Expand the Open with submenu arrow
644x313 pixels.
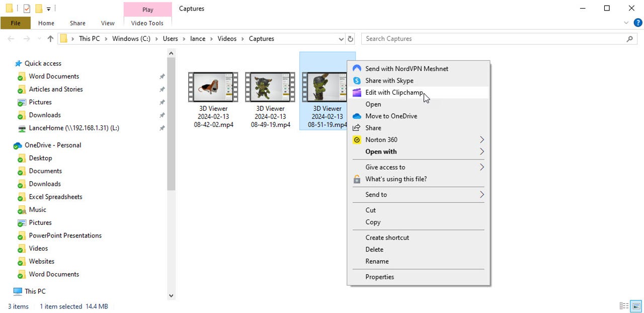[x=481, y=151]
